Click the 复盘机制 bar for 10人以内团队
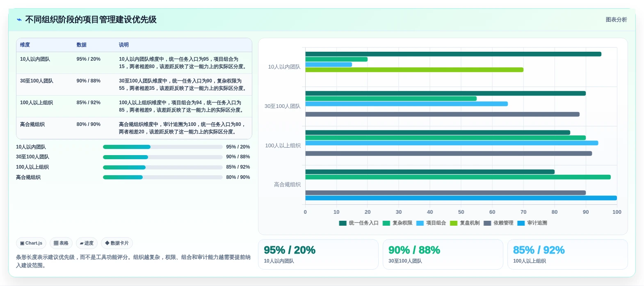The image size is (644, 286). (414, 70)
